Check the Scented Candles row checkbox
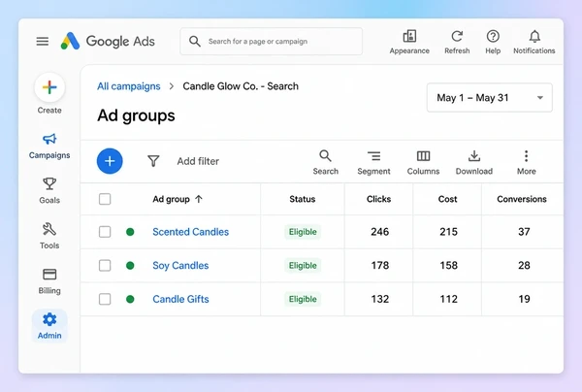Image resolution: width=582 pixels, height=392 pixels. pos(105,232)
